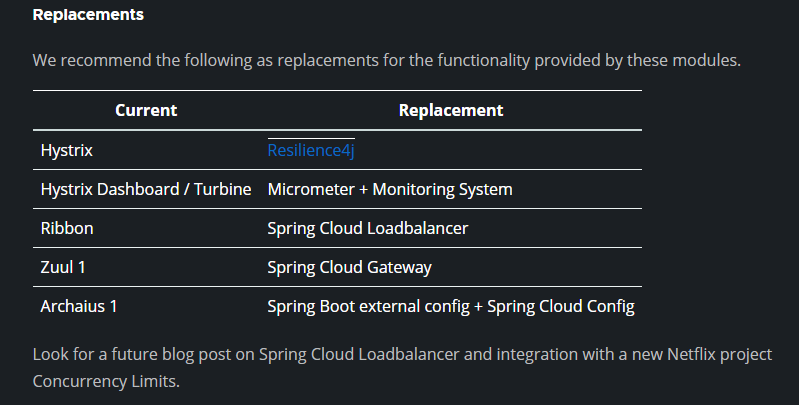Image resolution: width=799 pixels, height=405 pixels.
Task: Click the 'We recommend the following' sentence
Action: [x=387, y=60]
